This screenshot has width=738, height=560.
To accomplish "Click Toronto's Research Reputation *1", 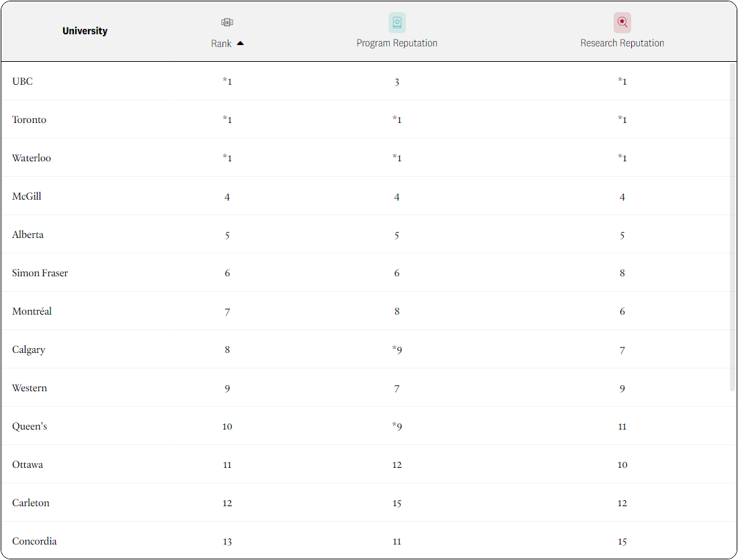I will (x=622, y=120).
